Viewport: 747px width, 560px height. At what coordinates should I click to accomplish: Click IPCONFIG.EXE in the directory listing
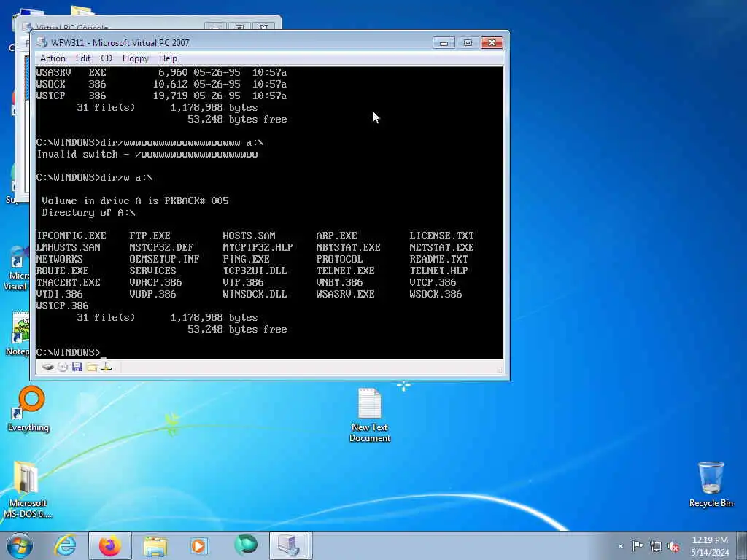(x=71, y=236)
